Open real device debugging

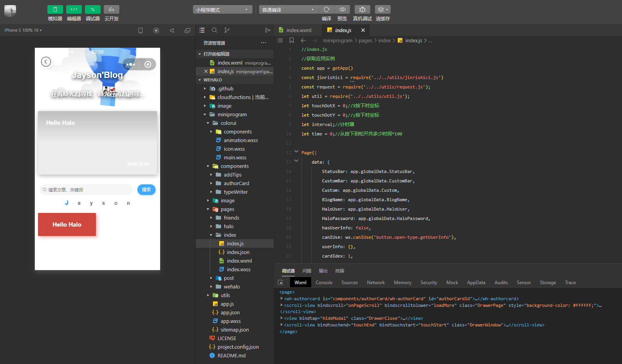tap(362, 9)
